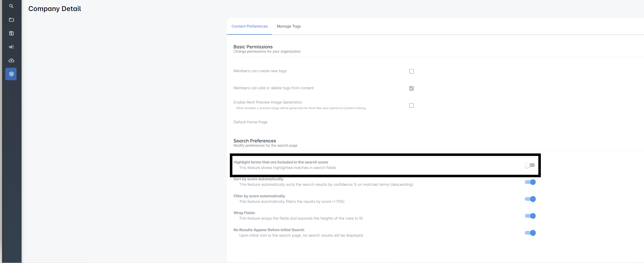Viewport: 644px width, 263px height.
Task: Click the cloud upload icon in sidebar
Action: (11, 60)
